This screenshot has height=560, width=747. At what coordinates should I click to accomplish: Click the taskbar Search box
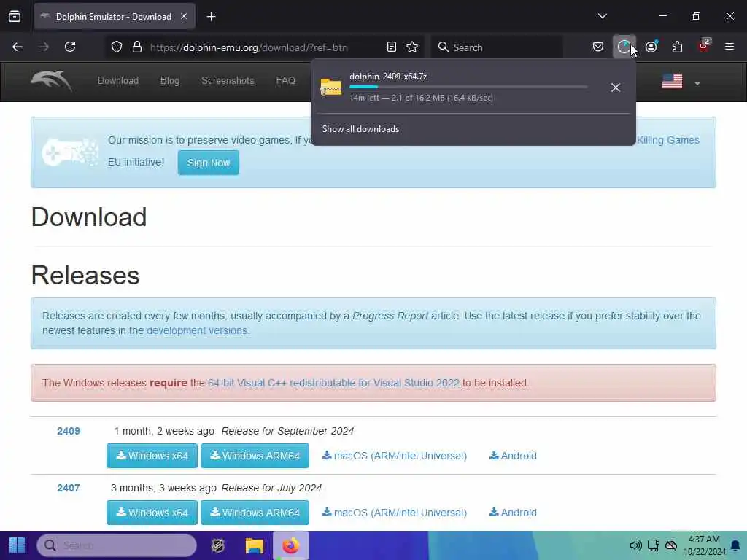click(x=117, y=545)
